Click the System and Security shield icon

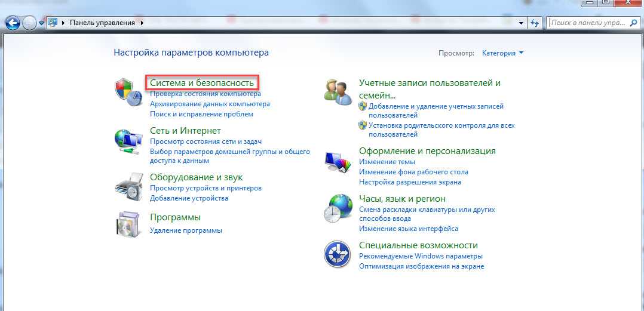128,91
